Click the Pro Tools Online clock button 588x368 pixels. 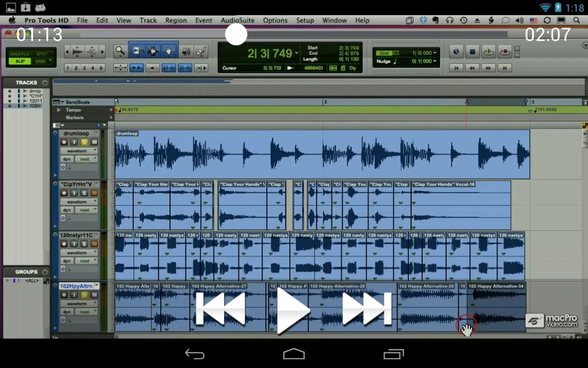456,52
